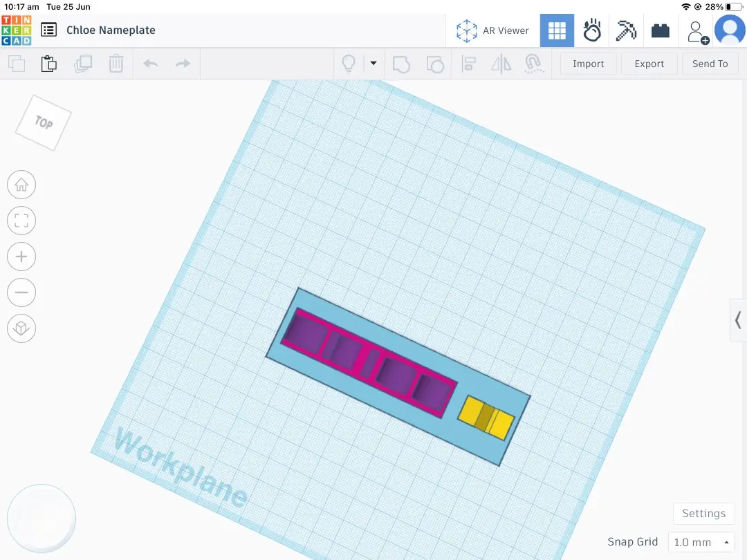Undo the last action
The image size is (747, 560).
[151, 64]
